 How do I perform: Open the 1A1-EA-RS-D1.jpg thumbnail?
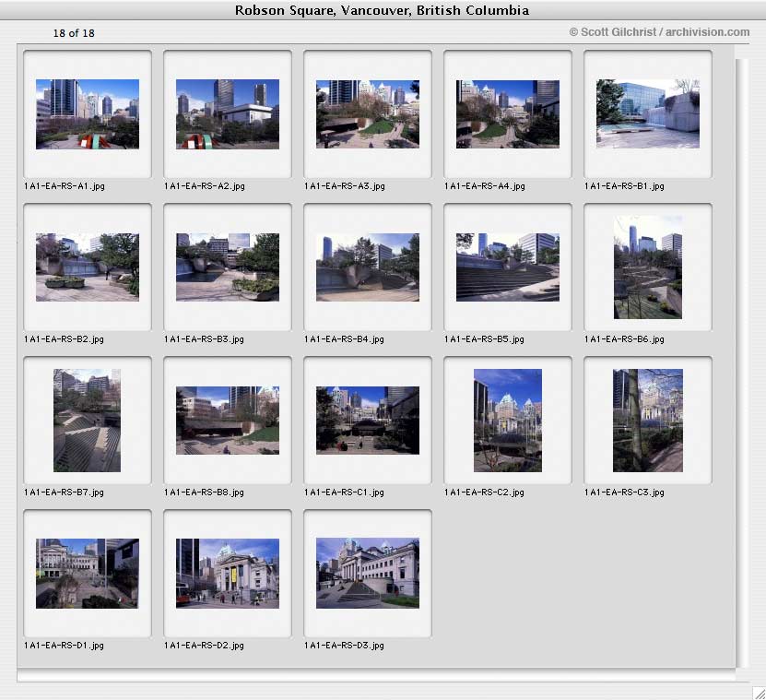tap(88, 574)
